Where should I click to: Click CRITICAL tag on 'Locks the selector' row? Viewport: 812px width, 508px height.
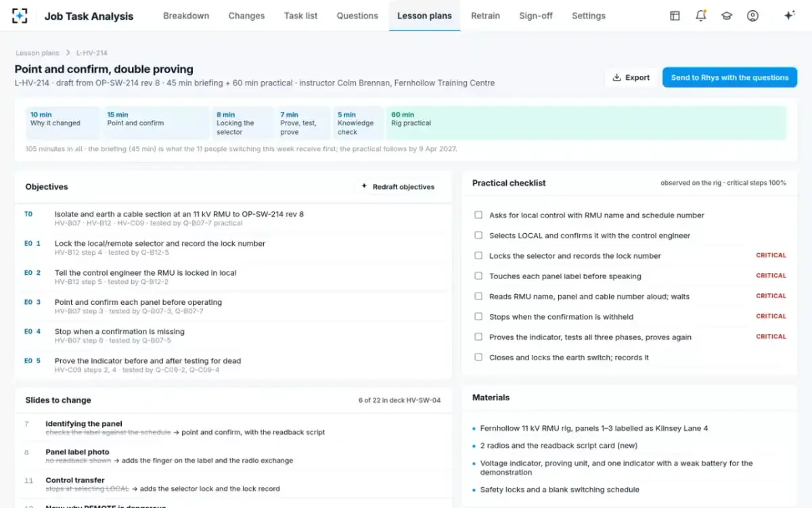tap(771, 255)
